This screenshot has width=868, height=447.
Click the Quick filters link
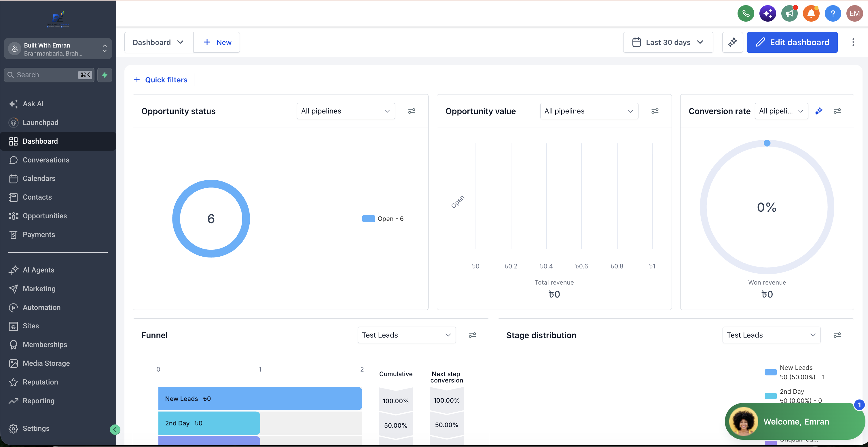[x=160, y=80]
